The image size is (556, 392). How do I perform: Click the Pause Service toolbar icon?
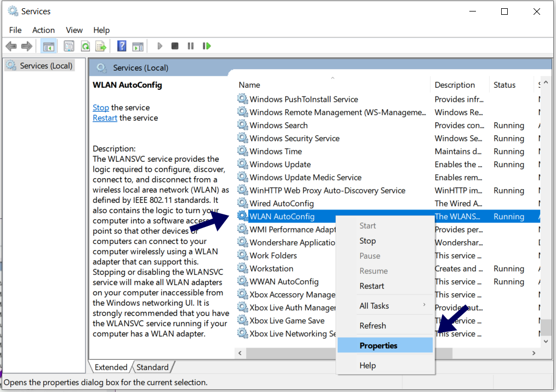coord(191,46)
